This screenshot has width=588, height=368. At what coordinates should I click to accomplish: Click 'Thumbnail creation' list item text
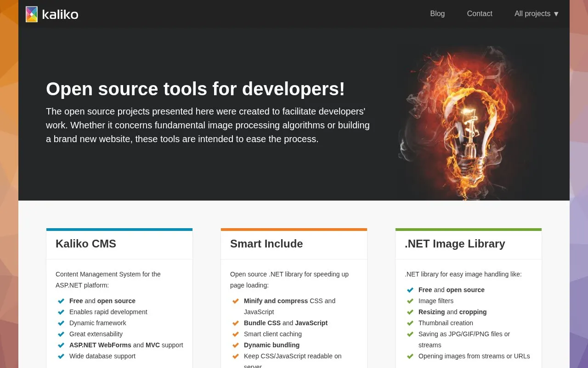point(446,323)
